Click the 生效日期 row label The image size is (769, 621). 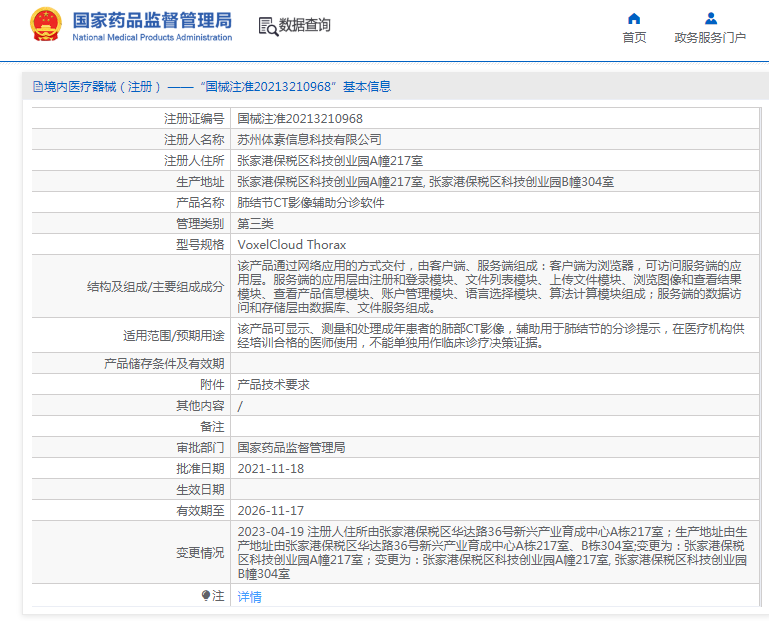coord(200,490)
